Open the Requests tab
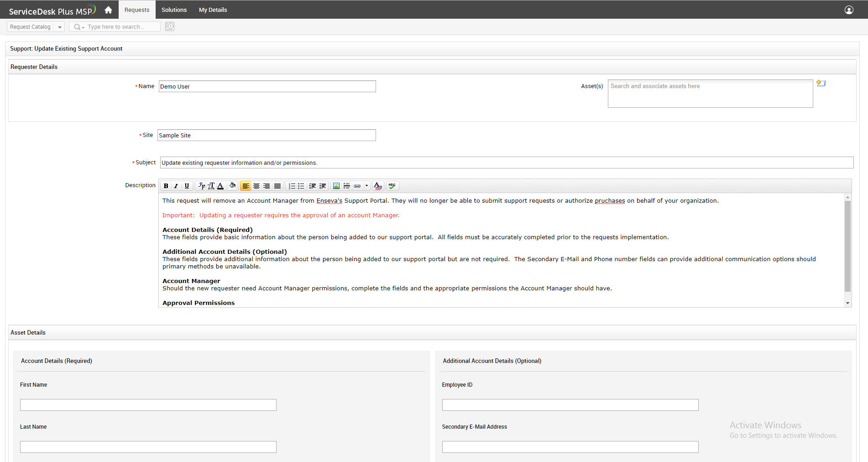This screenshot has height=462, width=868. (137, 10)
